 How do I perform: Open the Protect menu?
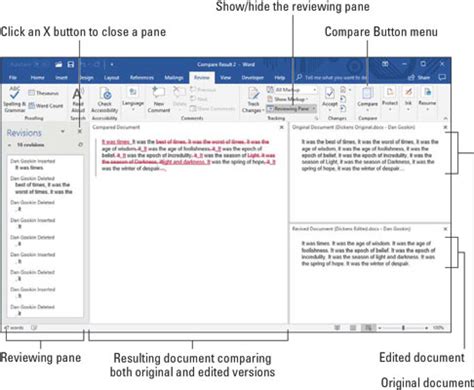(x=390, y=98)
